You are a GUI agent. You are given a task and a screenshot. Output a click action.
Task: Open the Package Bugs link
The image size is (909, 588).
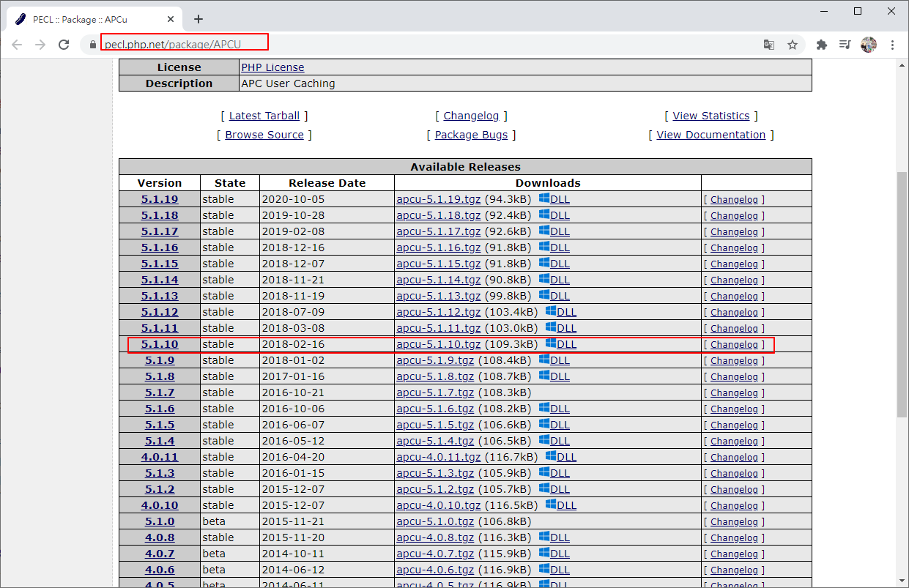click(471, 135)
